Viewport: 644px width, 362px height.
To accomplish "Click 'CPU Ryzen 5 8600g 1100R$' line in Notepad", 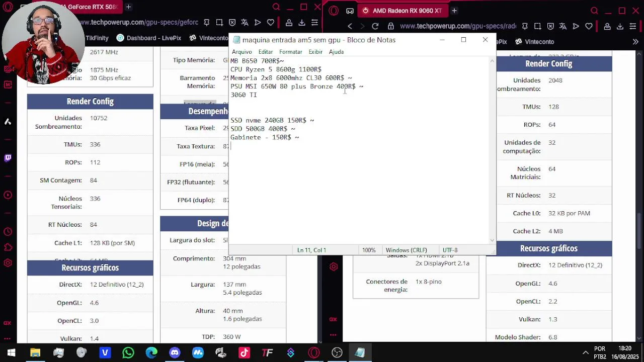I will click(276, 69).
